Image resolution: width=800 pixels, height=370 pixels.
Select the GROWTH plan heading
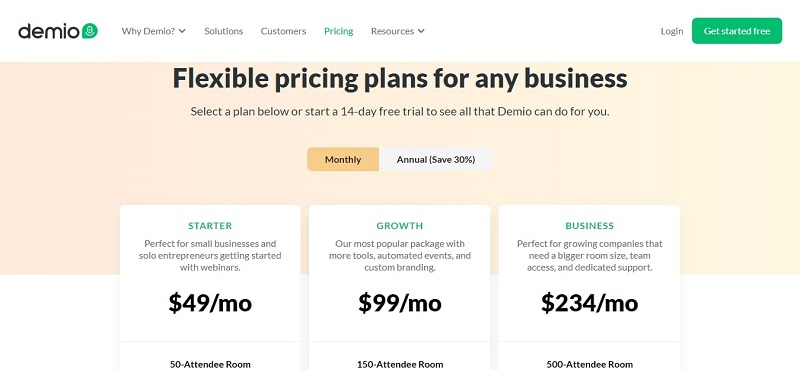[x=399, y=226]
